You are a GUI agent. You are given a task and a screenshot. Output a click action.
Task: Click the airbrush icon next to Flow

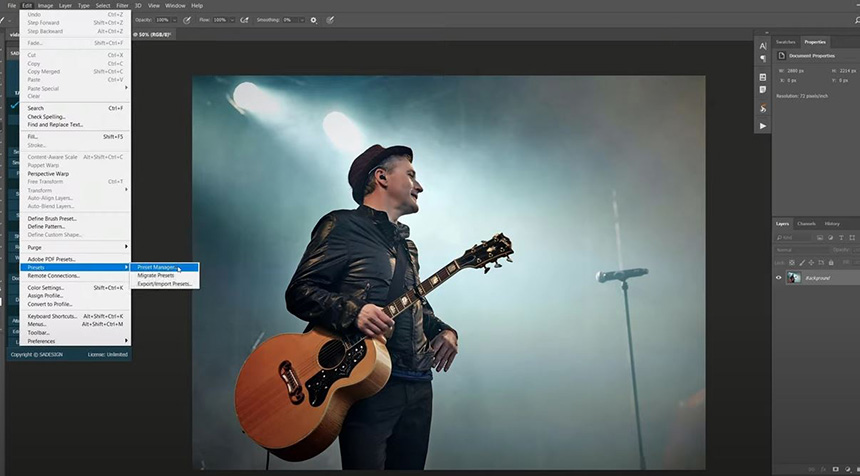[x=244, y=19]
